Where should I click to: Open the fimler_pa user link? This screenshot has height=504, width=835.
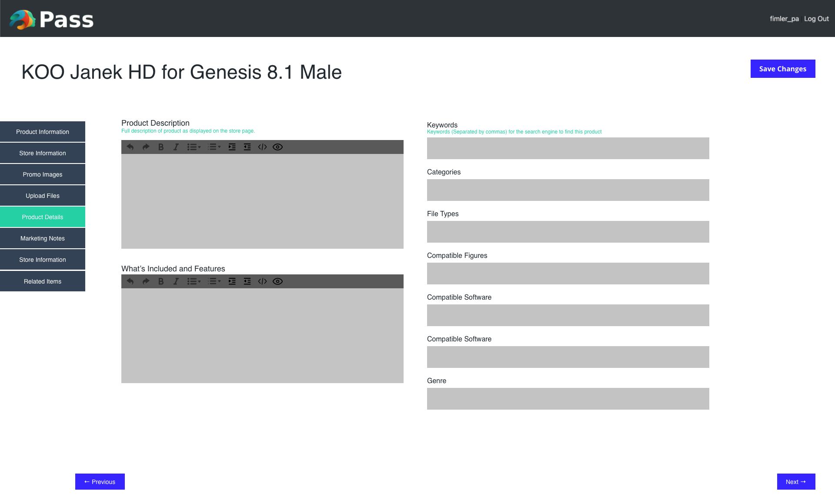pyautogui.click(x=784, y=19)
